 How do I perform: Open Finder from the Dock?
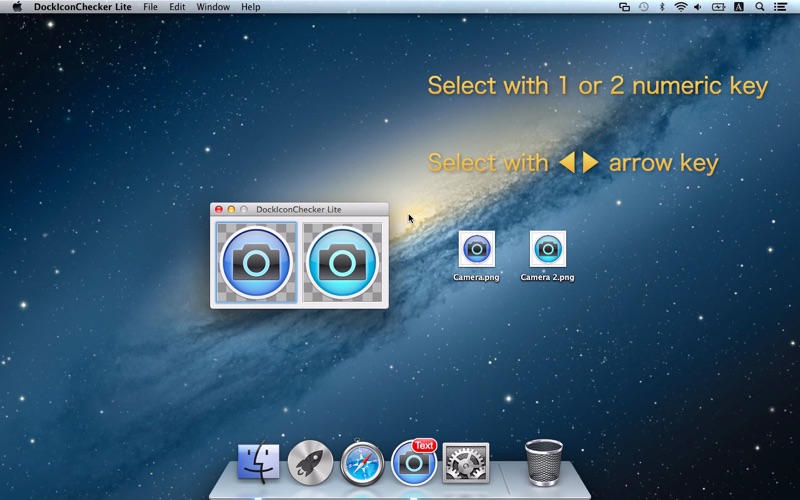(x=258, y=462)
